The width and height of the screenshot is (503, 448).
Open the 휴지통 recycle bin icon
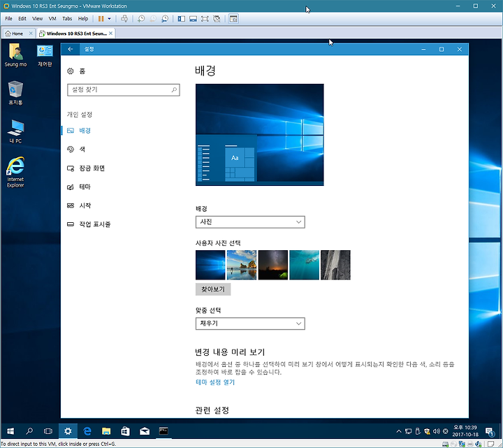(x=15, y=93)
